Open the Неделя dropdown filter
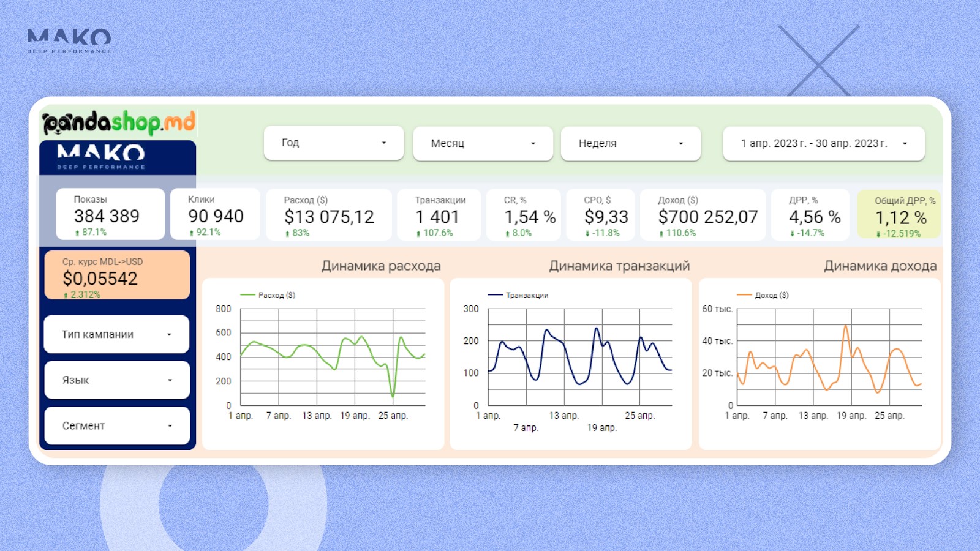Viewport: 980px width, 551px height. coord(630,143)
